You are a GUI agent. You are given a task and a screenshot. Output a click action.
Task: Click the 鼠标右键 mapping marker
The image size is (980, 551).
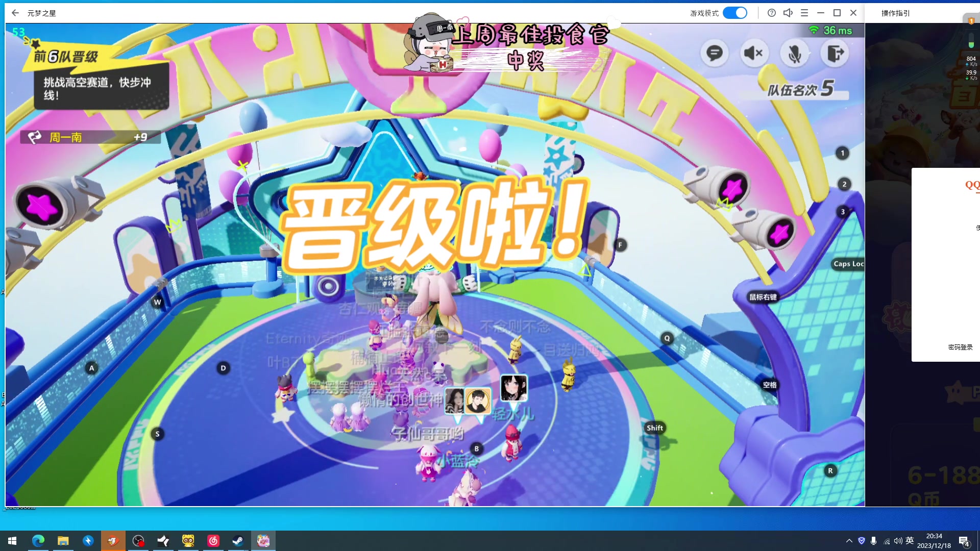coord(763,297)
